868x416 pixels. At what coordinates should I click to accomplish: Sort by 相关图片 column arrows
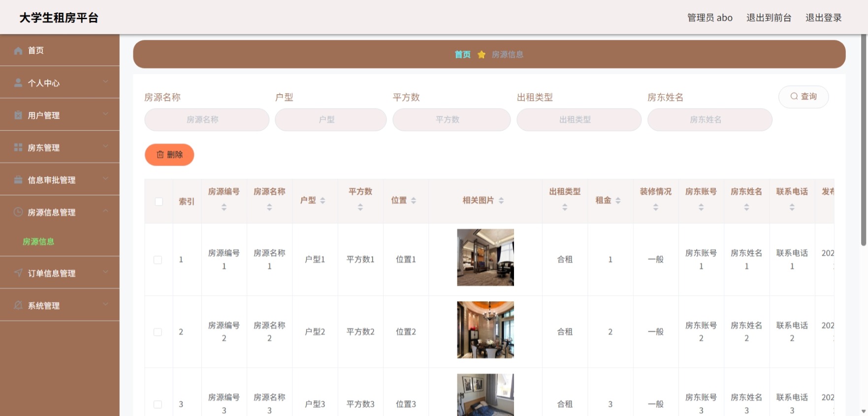coord(501,201)
